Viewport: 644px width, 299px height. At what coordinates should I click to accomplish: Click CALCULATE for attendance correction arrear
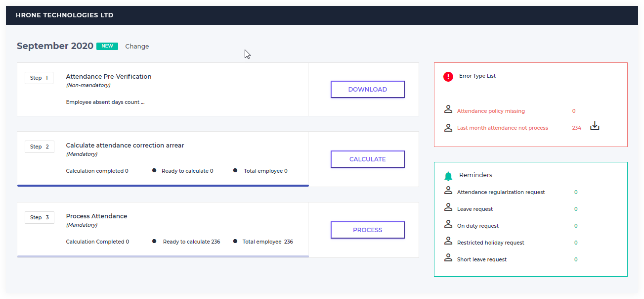pyautogui.click(x=368, y=159)
